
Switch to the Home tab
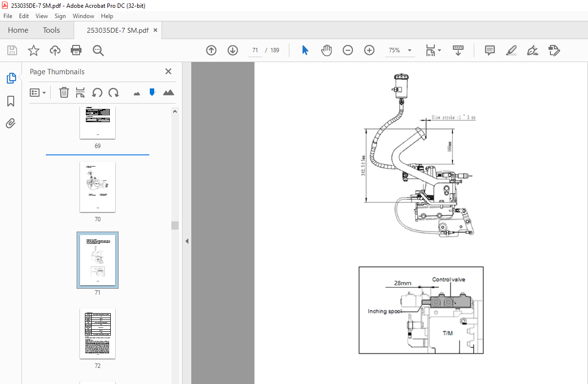coord(18,30)
